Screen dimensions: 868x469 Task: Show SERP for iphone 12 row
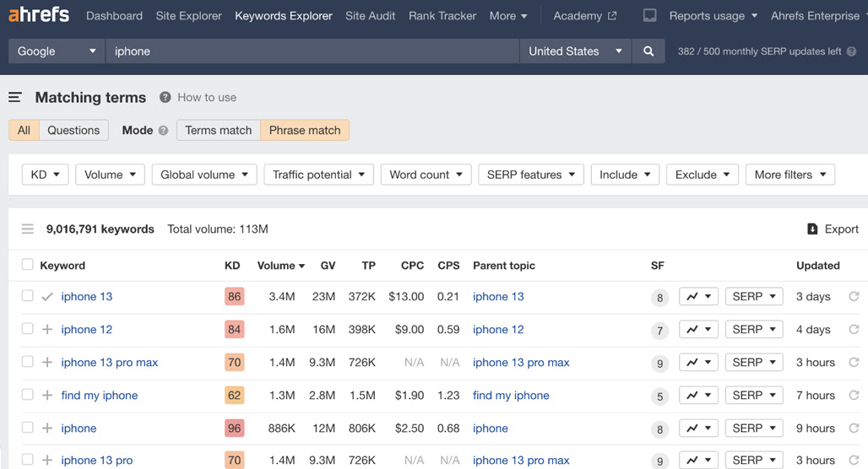tap(754, 330)
